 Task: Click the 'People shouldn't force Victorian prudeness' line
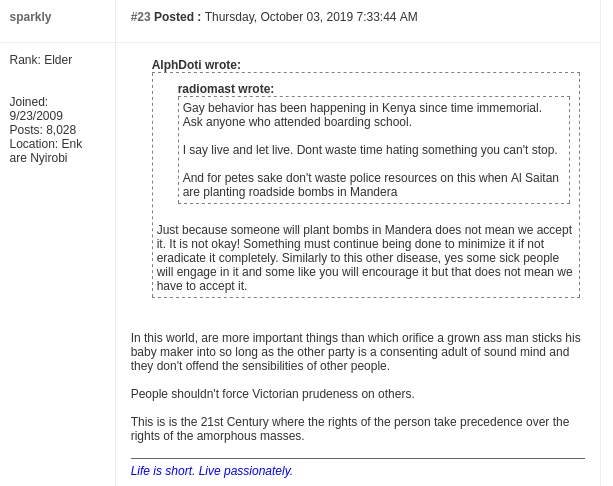[272, 394]
